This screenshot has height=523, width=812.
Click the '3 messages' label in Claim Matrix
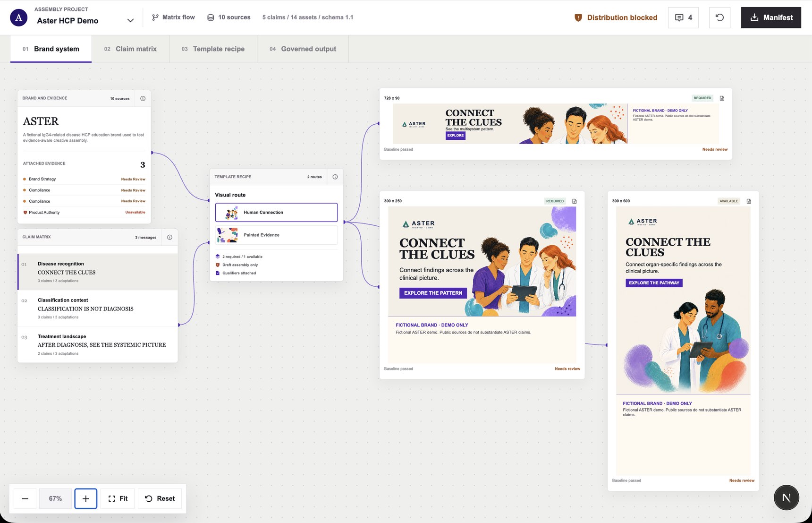click(x=146, y=237)
